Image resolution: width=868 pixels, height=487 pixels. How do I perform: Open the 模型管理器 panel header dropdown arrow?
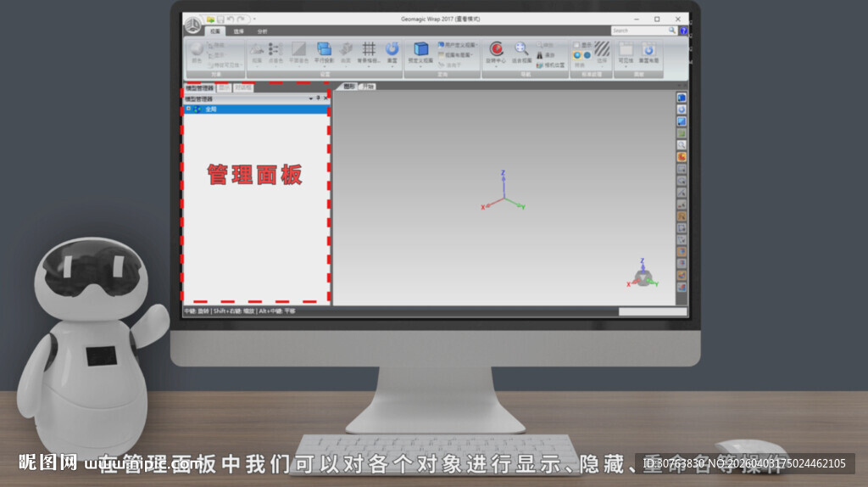(x=310, y=98)
